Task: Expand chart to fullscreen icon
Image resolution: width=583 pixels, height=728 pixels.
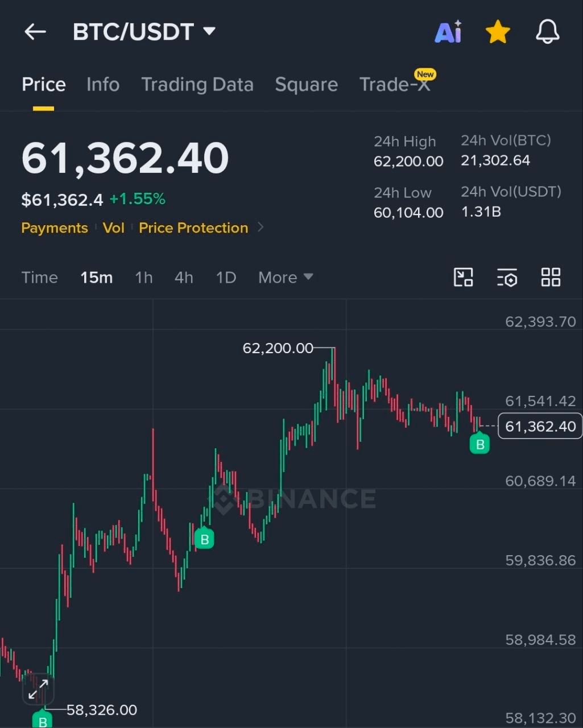Action: [x=38, y=690]
